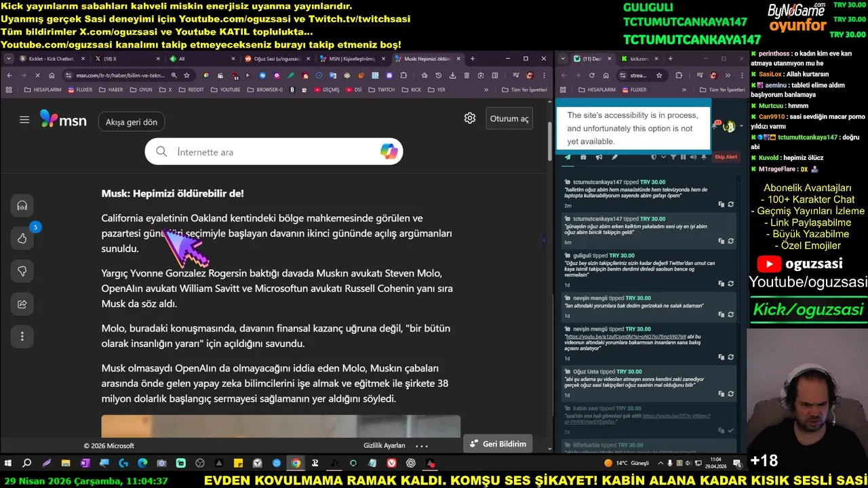Screen dimensions: 868x488
Task: Open gift icon in dashboard toolbar
Action: pyautogui.click(x=583, y=157)
